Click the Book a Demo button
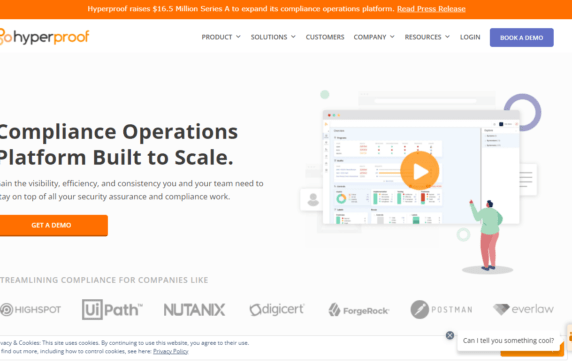 coord(521,38)
